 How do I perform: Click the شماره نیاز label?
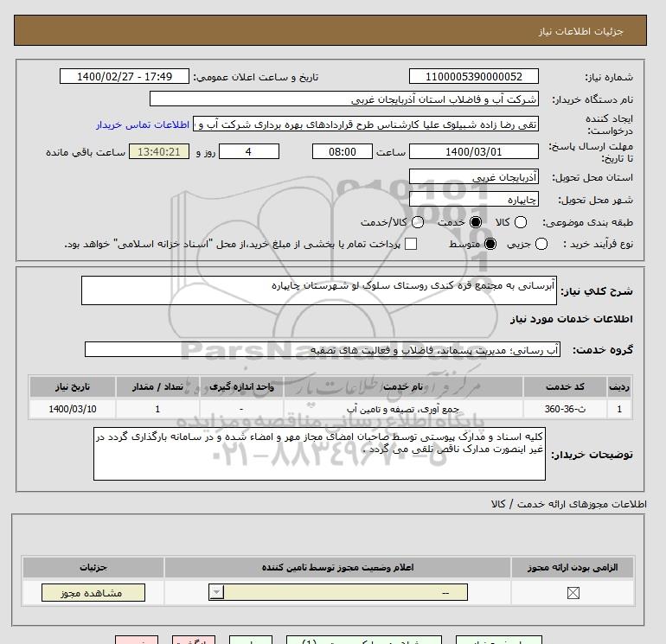tap(609, 77)
